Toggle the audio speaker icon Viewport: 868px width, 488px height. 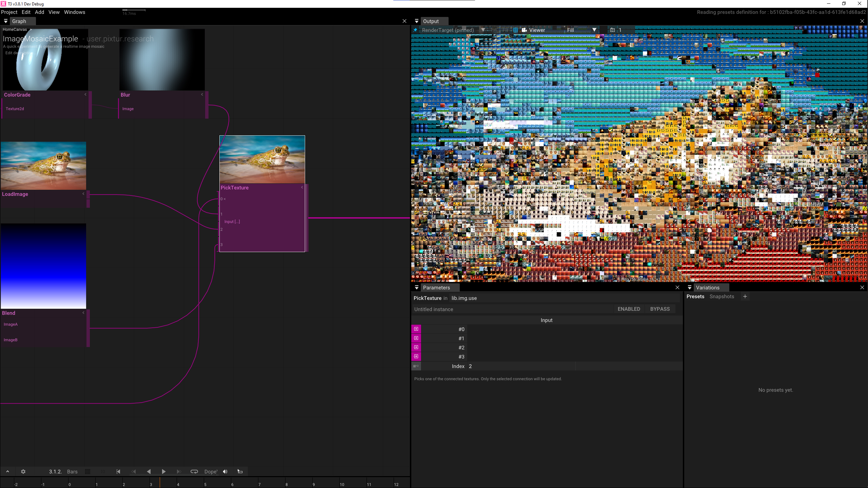225,471
